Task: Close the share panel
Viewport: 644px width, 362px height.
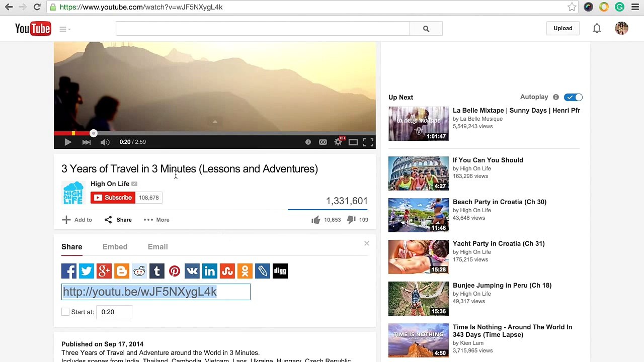Action: tap(367, 244)
